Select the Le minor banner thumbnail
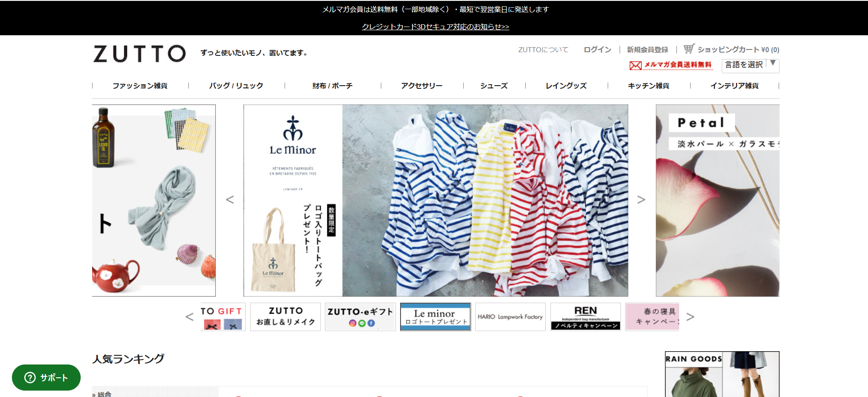Image resolution: width=868 pixels, height=397 pixels. click(435, 316)
